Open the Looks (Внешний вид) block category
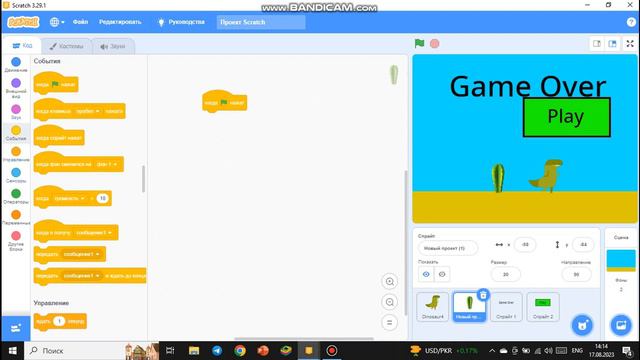 click(16, 88)
